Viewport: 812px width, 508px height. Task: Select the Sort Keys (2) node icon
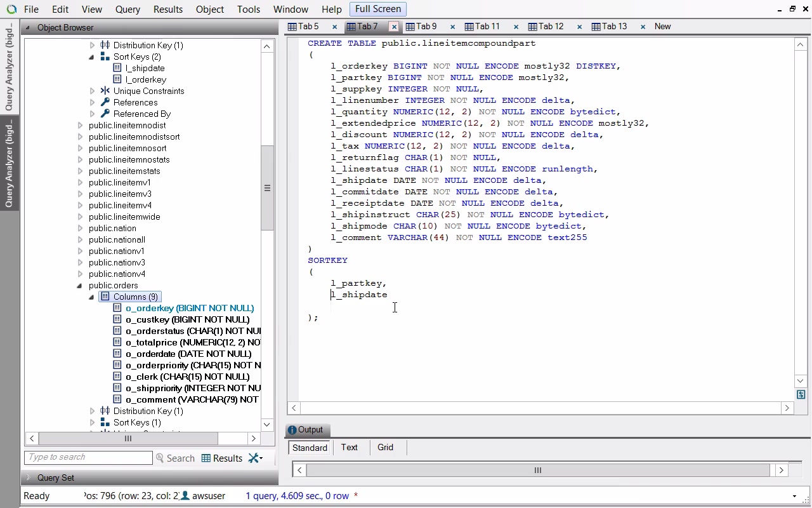105,57
